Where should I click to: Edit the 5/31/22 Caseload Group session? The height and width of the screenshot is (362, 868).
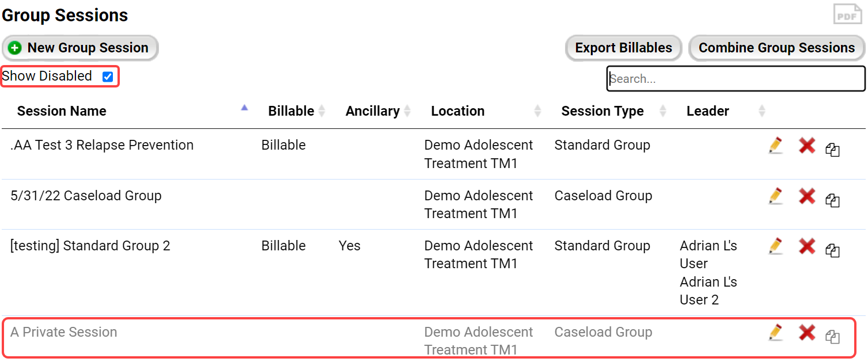[776, 196]
